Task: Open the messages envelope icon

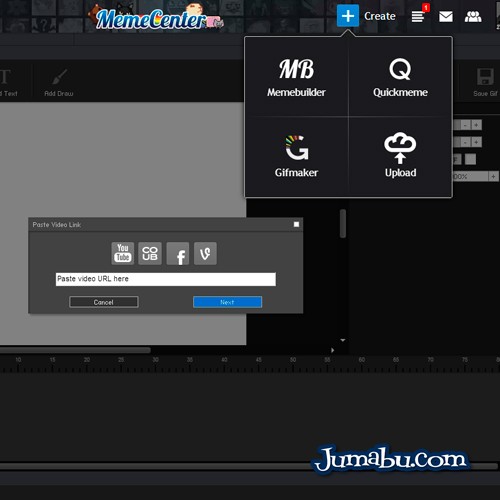Action: [446, 16]
